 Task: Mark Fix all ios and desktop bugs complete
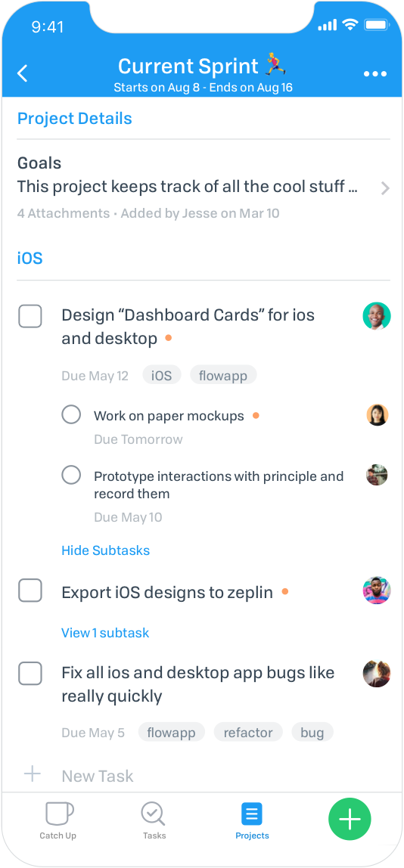pyautogui.click(x=30, y=674)
